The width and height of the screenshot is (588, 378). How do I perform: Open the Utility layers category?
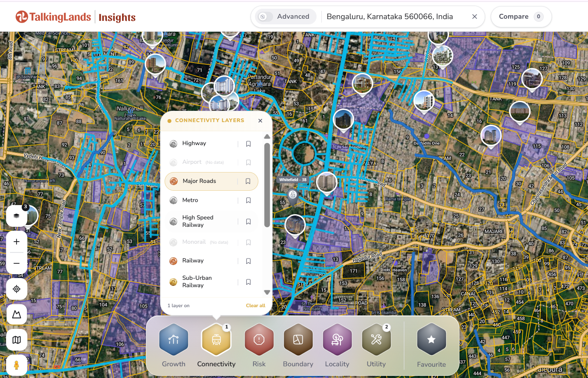click(376, 340)
